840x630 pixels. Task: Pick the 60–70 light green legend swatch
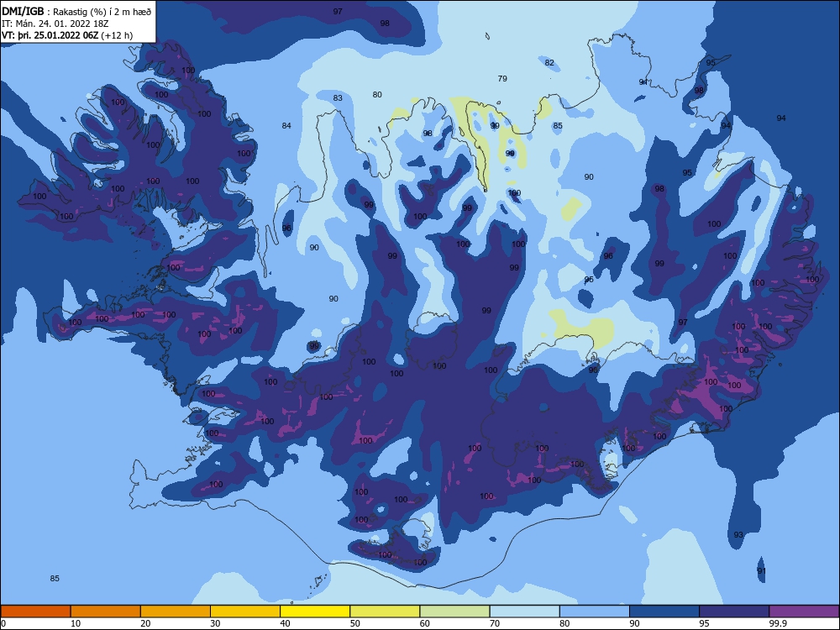point(454,612)
